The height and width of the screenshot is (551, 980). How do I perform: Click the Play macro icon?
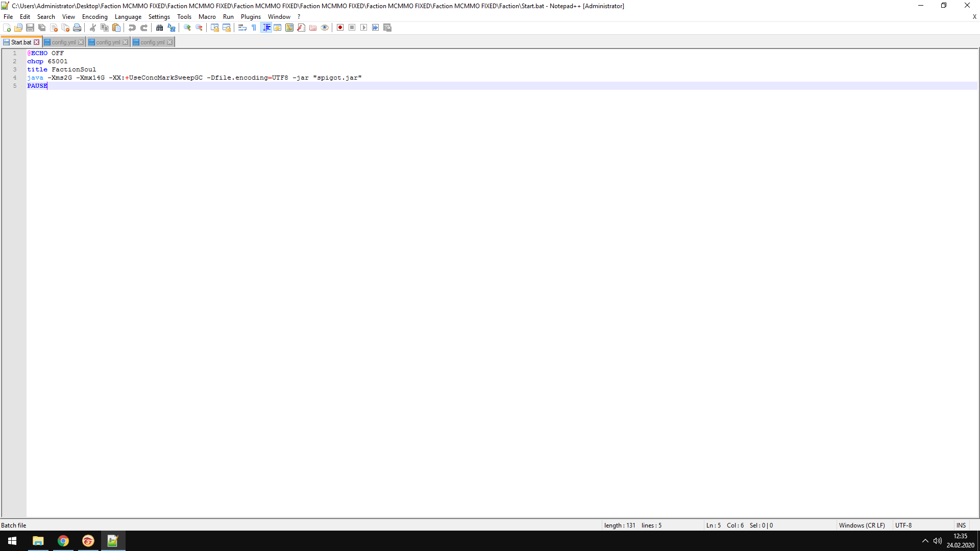pyautogui.click(x=363, y=28)
